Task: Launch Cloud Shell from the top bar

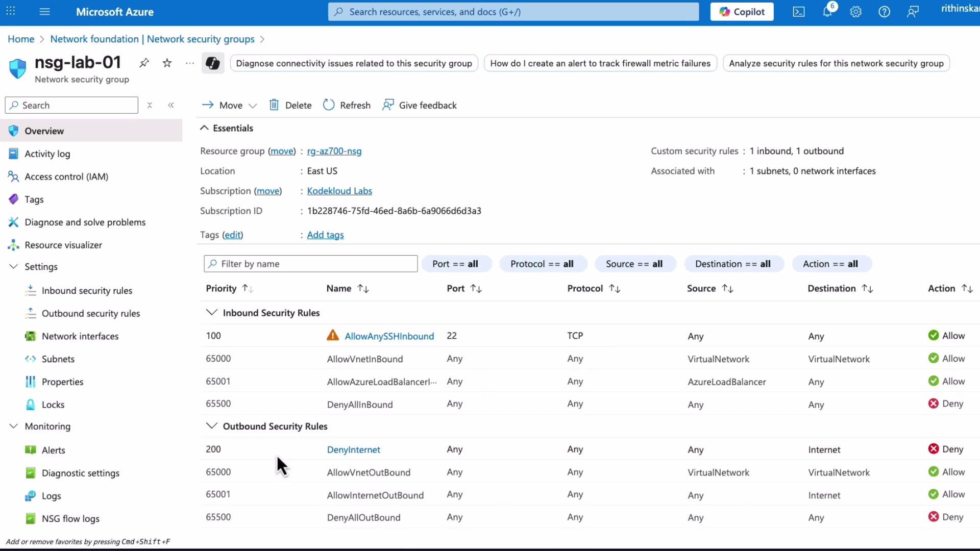Action: pyautogui.click(x=799, y=12)
